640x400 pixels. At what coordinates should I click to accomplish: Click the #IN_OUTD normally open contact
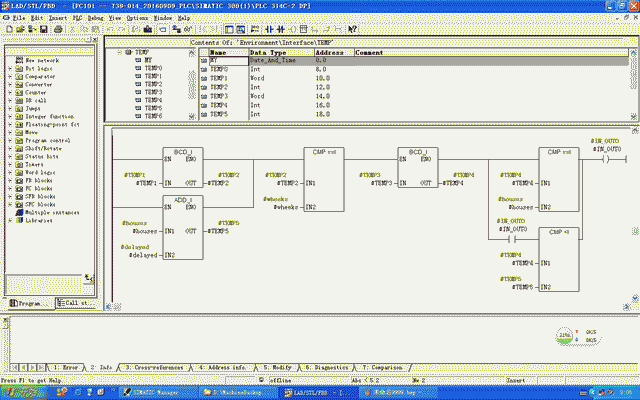[513, 241]
